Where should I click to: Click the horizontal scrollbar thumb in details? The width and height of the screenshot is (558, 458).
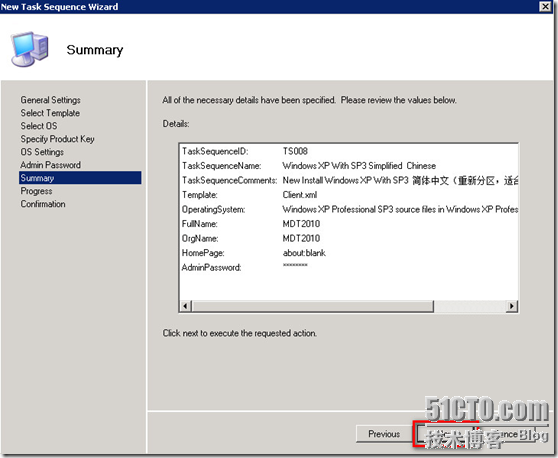pos(312,306)
